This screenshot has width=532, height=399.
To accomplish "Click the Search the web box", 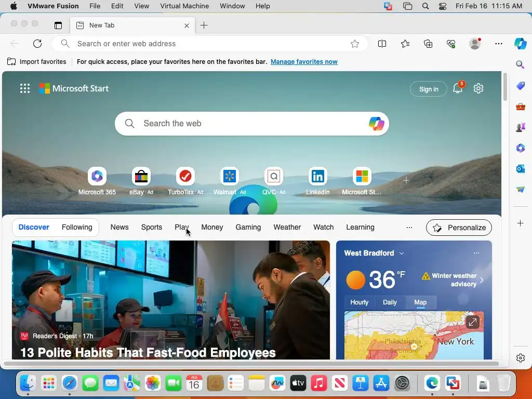I will click(252, 124).
